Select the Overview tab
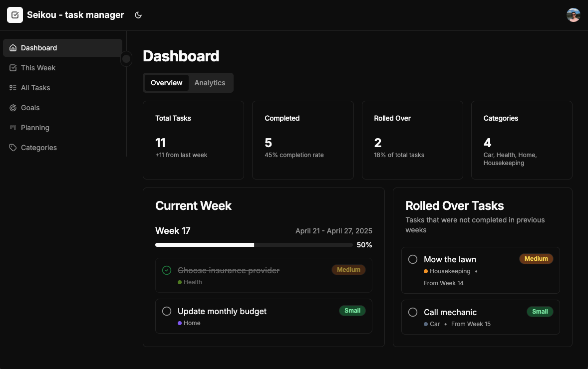Screen dimensions: 588x369 click(x=167, y=83)
